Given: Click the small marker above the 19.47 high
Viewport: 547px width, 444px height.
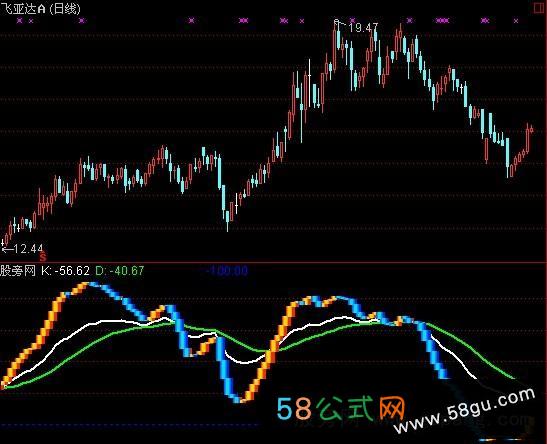Looking at the screenshot, I should pyautogui.click(x=336, y=22).
